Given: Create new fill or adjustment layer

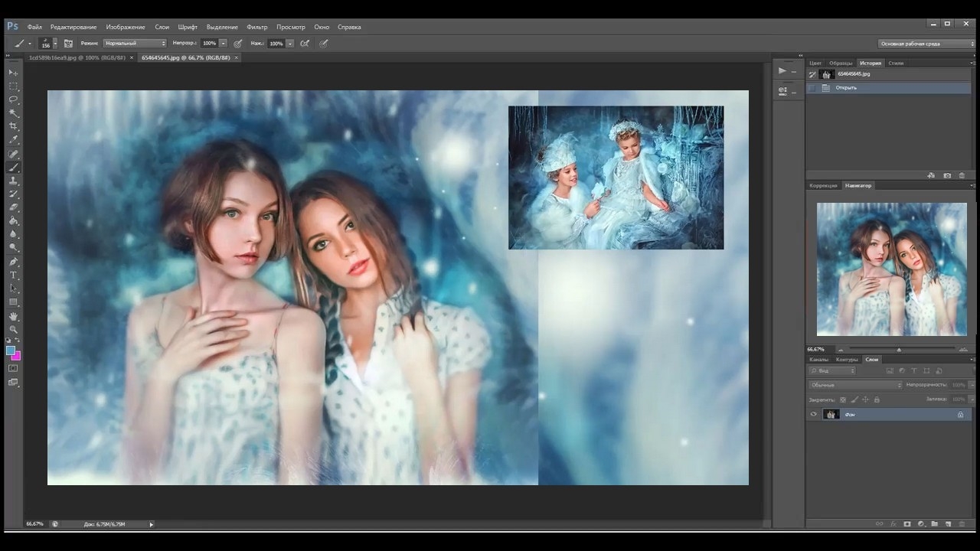Looking at the screenshot, I should click(x=921, y=524).
